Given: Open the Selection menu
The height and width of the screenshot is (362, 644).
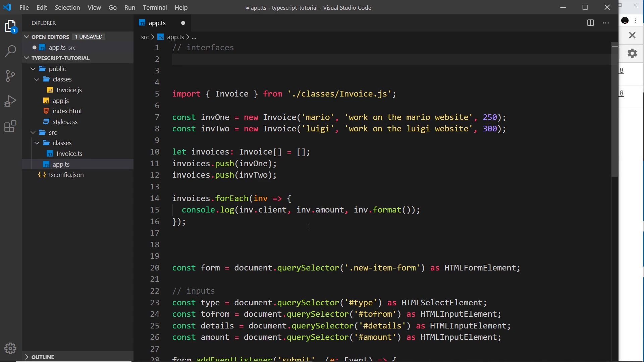Looking at the screenshot, I should pyautogui.click(x=67, y=7).
